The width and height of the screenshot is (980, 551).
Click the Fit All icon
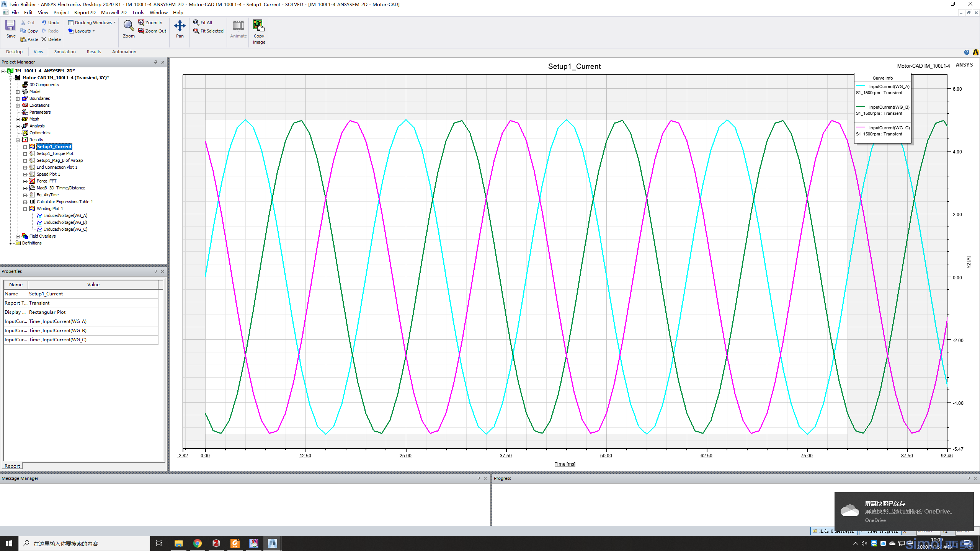[x=203, y=23]
